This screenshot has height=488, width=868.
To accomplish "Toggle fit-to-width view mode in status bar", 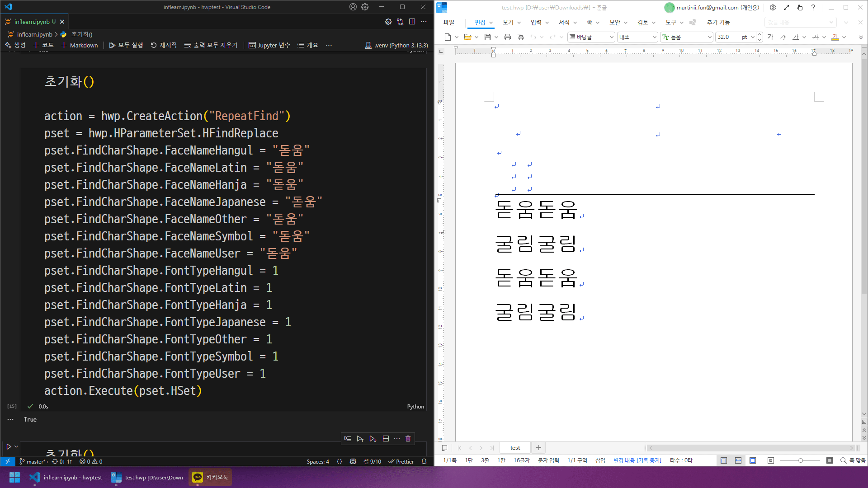I will click(738, 460).
